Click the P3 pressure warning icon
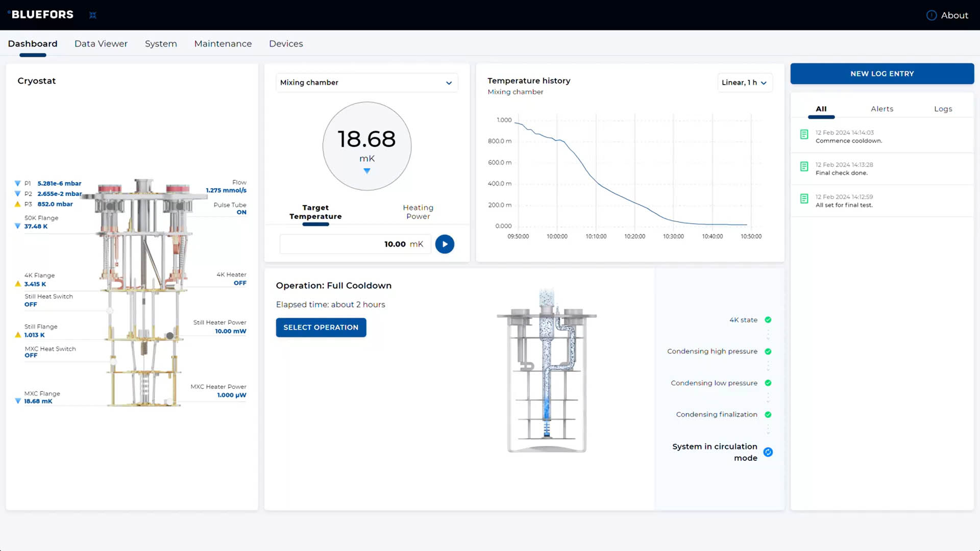 [x=18, y=204]
